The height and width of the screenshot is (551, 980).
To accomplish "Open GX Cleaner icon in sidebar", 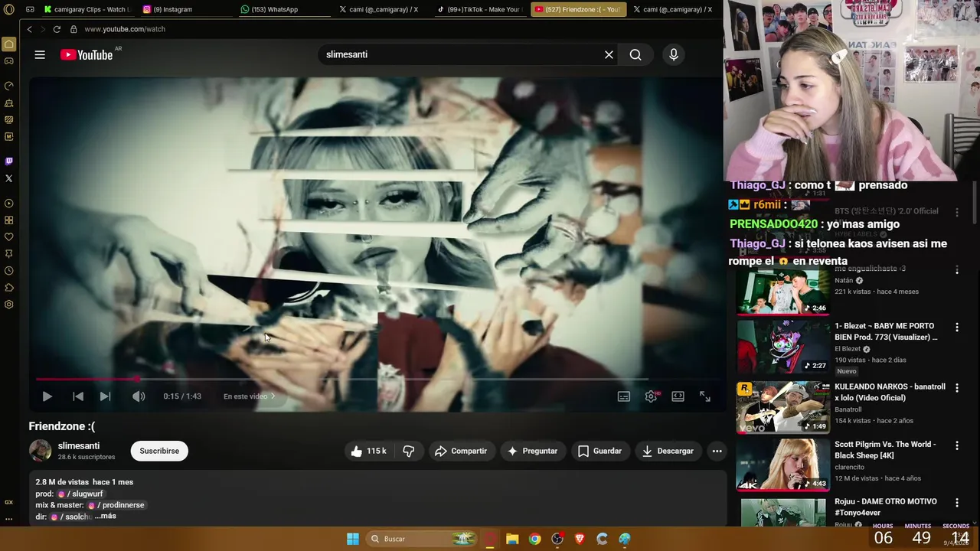I will click(x=9, y=103).
